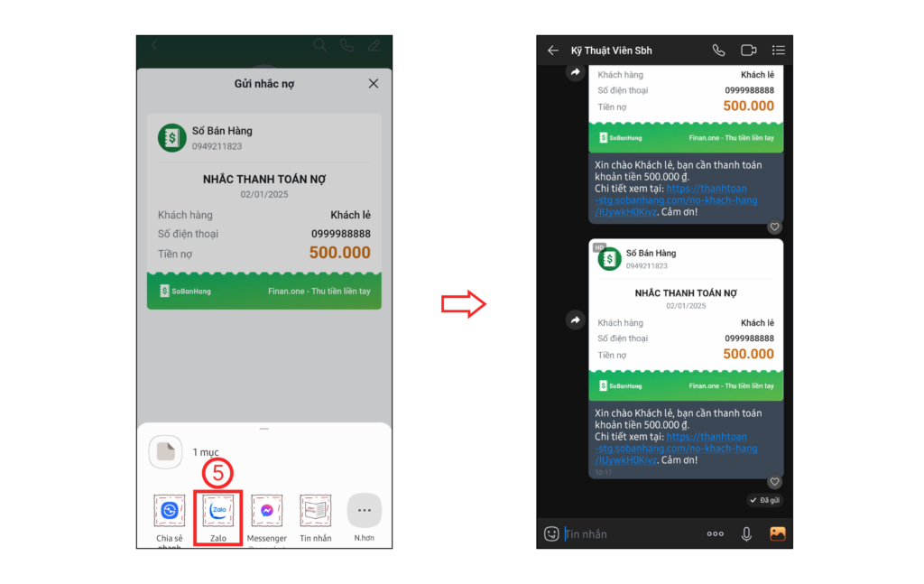Tap the share sheet drag handle
The width and height of the screenshot is (924, 584).
tap(264, 429)
